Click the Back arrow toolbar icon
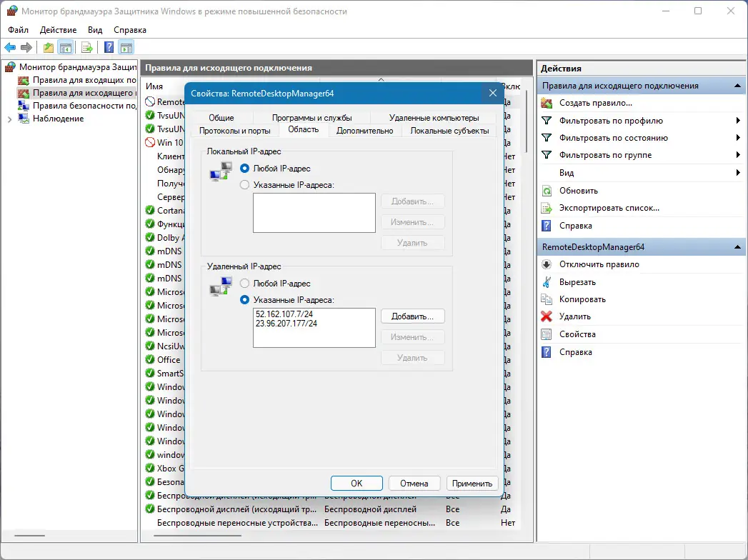 10,47
